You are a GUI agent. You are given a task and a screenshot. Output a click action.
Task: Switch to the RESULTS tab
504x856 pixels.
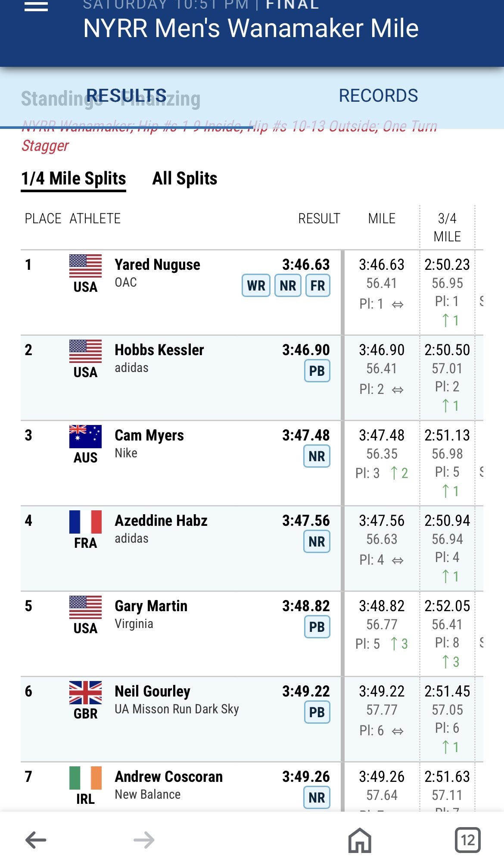coord(126,96)
